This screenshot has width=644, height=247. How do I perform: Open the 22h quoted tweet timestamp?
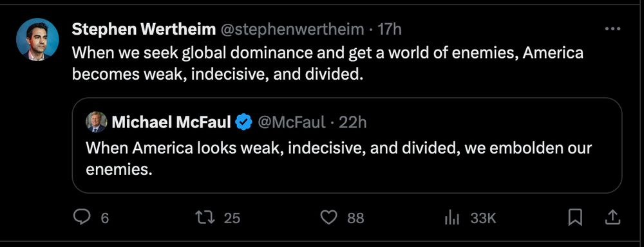tap(352, 122)
